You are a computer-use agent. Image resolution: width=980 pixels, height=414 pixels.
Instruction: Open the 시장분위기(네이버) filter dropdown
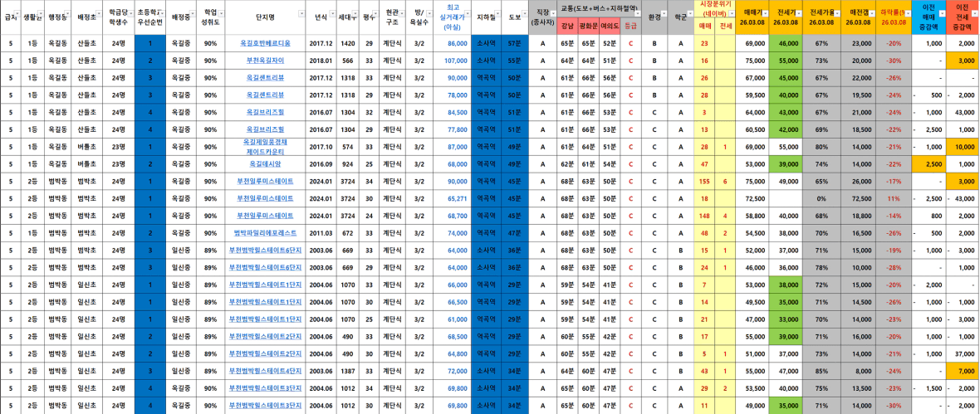click(x=731, y=12)
